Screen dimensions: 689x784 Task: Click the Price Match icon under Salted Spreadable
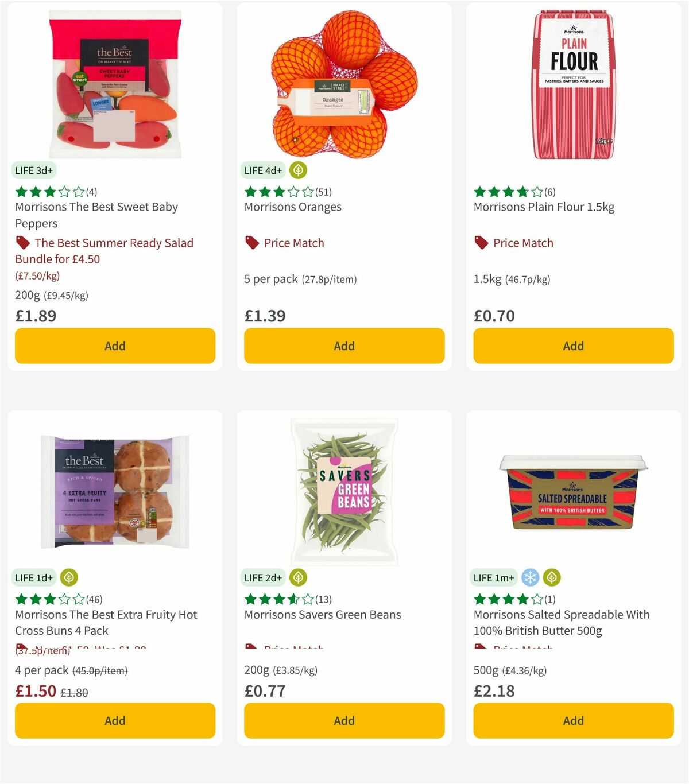(x=481, y=647)
